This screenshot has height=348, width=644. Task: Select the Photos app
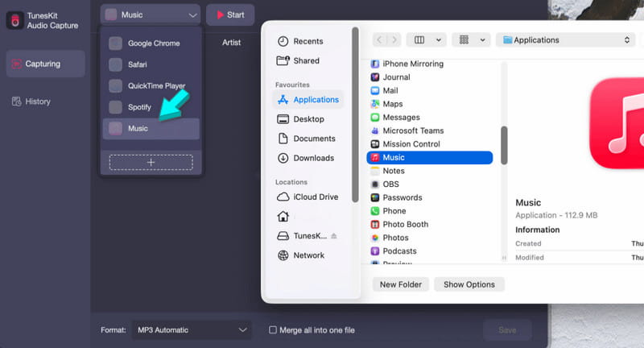click(429, 238)
